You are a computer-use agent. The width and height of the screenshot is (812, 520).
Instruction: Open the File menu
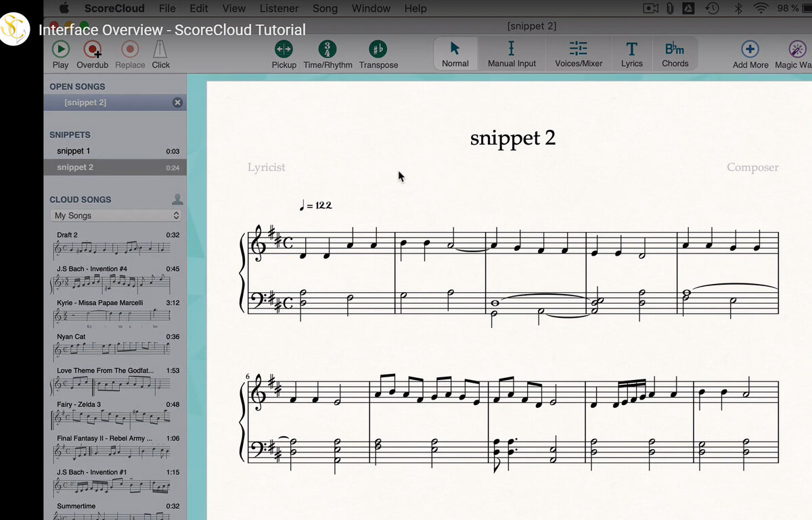pos(167,8)
